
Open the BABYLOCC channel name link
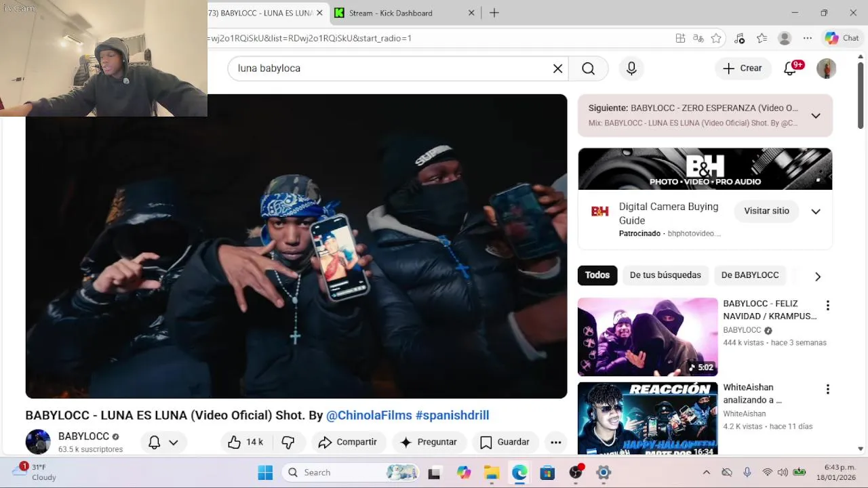coord(83,436)
